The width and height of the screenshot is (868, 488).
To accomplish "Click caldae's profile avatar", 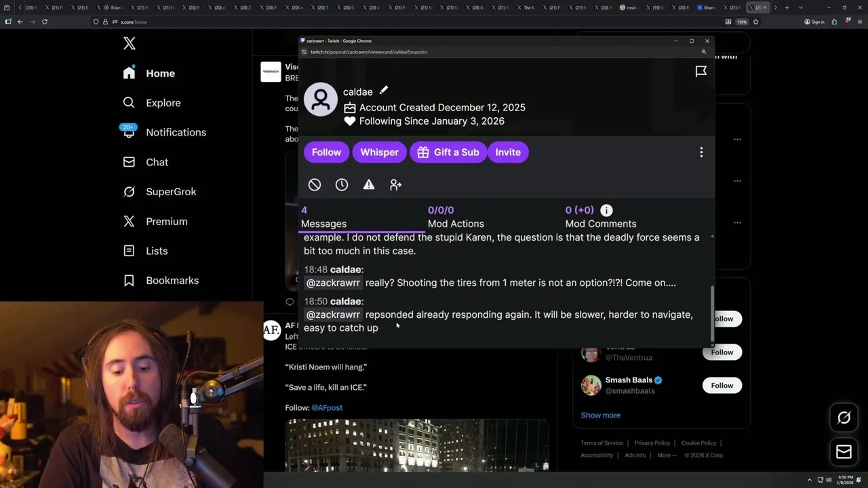I will [x=321, y=100].
